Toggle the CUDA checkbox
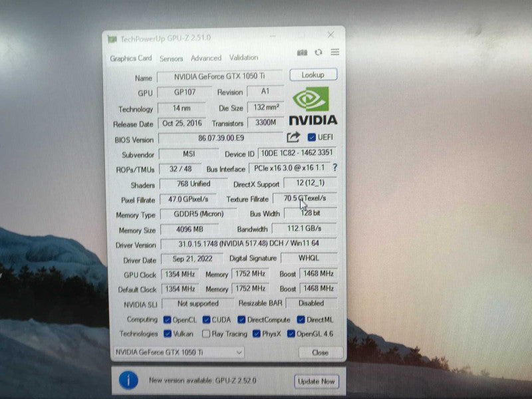Viewport: 532px width, 399px height. (x=206, y=320)
